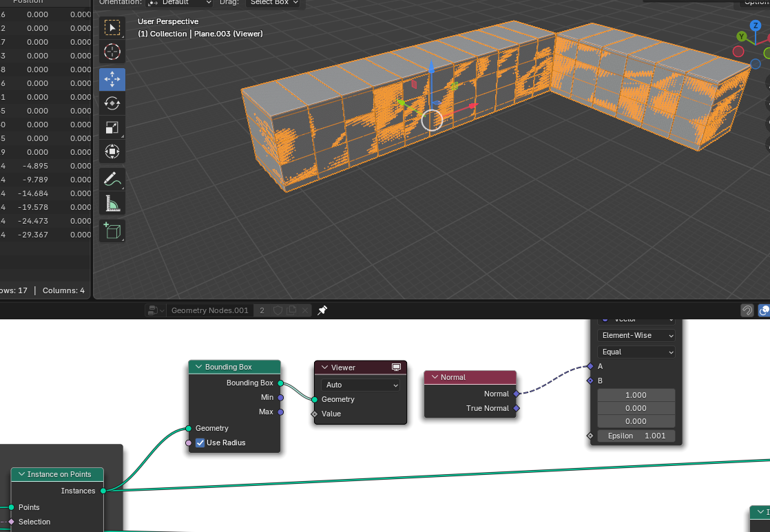Viewport: 770px width, 532px height.
Task: Select the Move tool
Action: pos(112,79)
